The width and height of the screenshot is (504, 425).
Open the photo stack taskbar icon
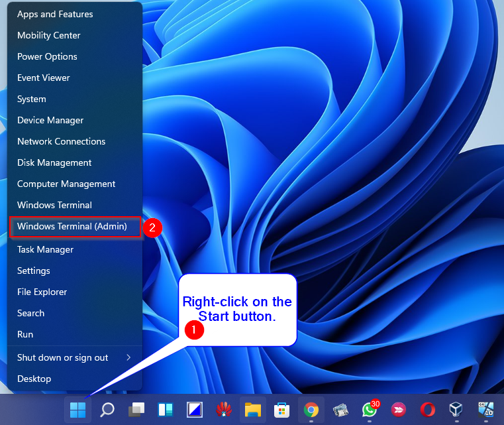(340, 410)
